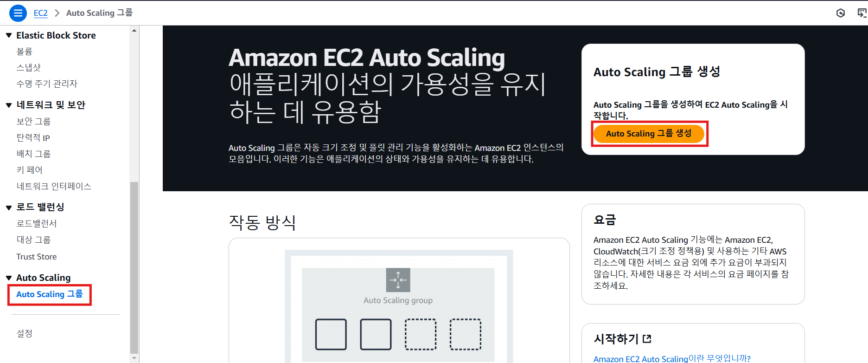The image size is (868, 363).
Task: Click the sidebar vertical scrollbar thumb
Action: (134, 267)
